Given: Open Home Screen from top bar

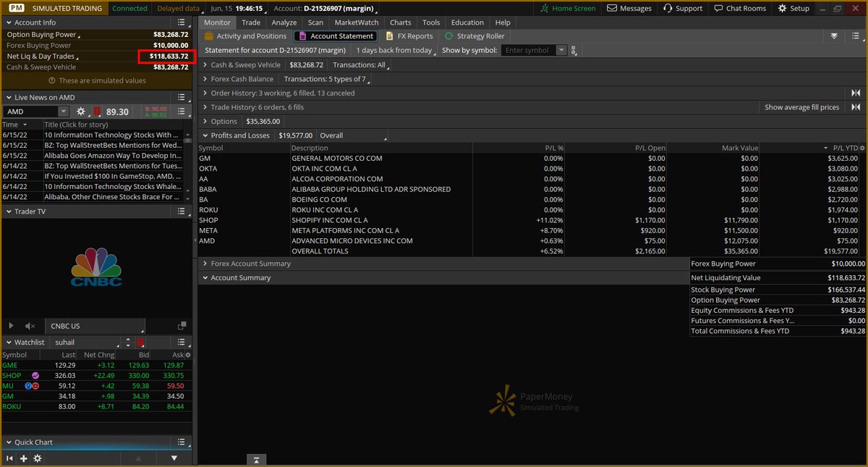Looking at the screenshot, I should [x=569, y=8].
